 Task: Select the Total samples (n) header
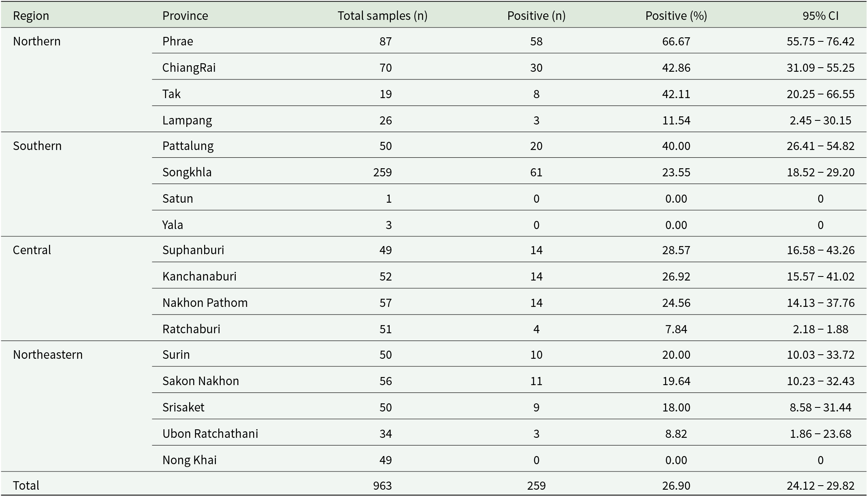pyautogui.click(x=382, y=16)
